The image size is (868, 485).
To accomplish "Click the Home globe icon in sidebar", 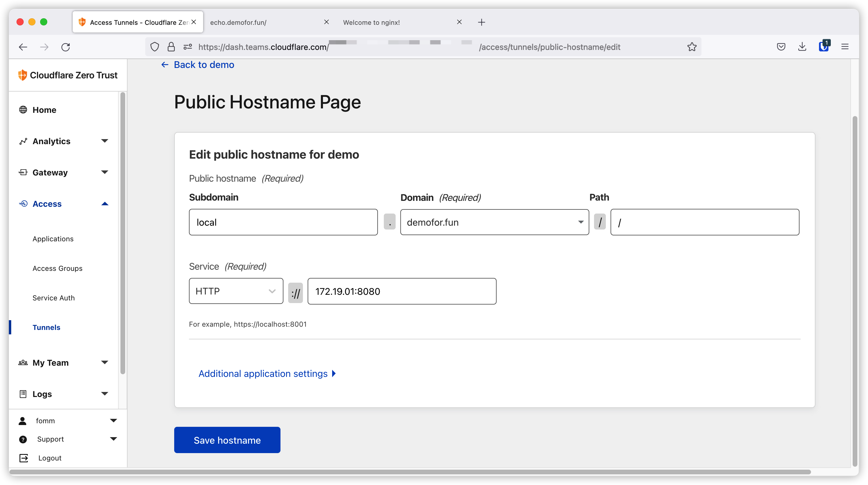I will (23, 110).
